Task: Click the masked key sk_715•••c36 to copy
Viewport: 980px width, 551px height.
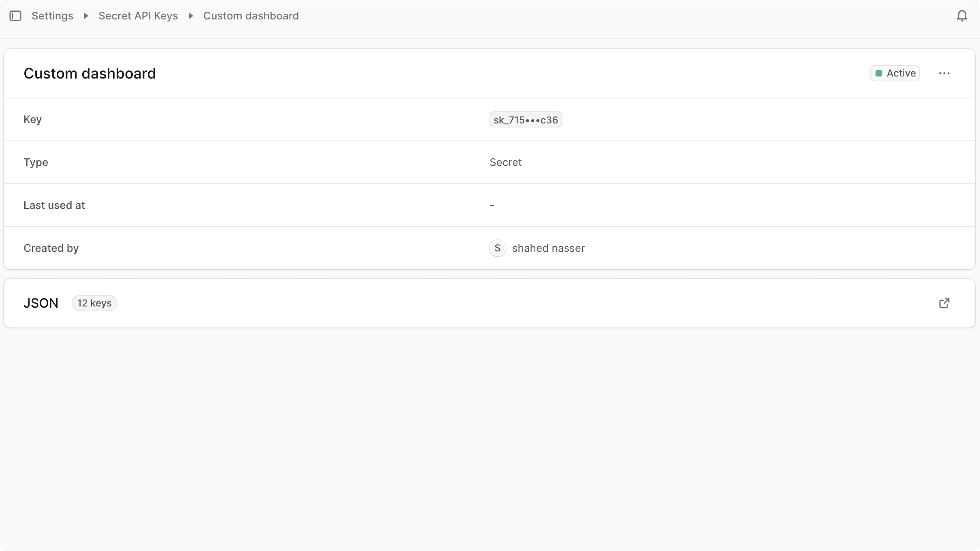Action: (525, 119)
